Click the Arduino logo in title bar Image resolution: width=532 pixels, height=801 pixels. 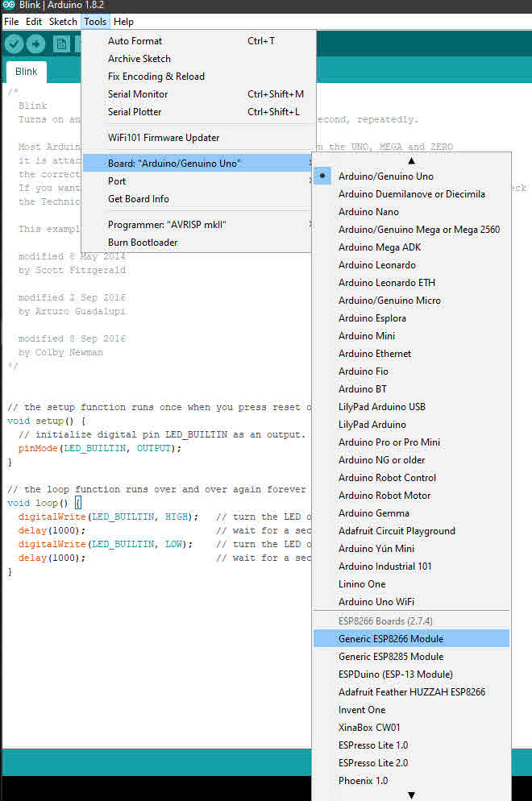(x=8, y=6)
